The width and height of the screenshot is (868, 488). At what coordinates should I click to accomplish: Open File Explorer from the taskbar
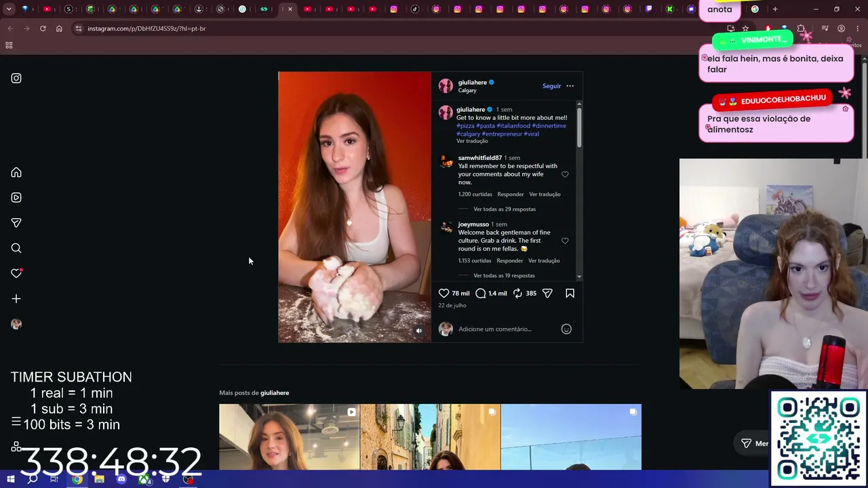pos(99,479)
